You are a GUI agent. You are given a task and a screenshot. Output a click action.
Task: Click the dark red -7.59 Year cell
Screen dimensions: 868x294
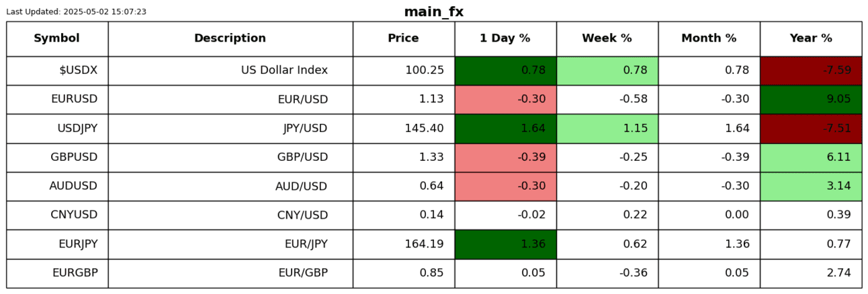click(811, 71)
